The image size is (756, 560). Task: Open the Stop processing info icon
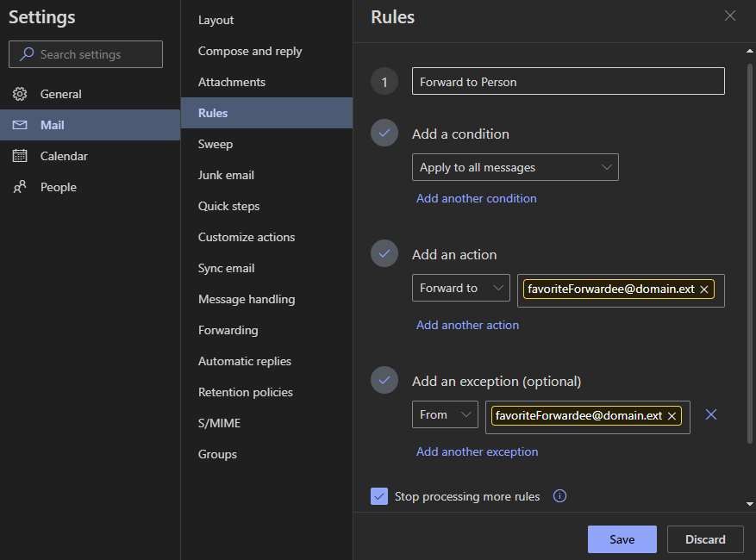[x=559, y=496]
